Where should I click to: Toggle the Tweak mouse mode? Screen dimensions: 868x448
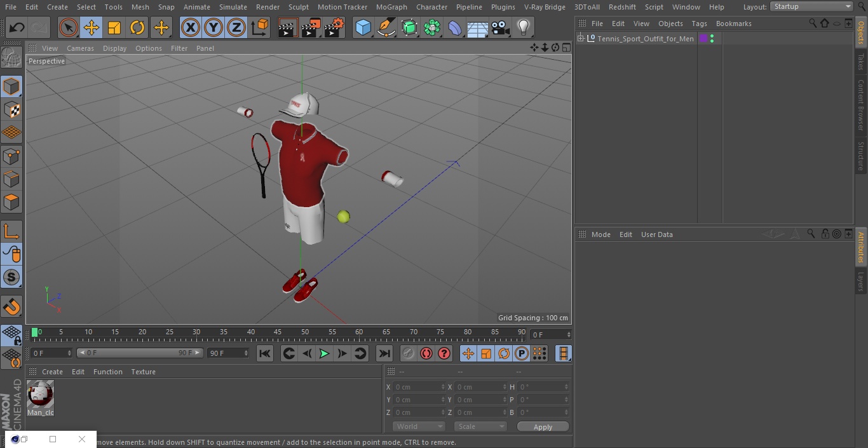11,254
